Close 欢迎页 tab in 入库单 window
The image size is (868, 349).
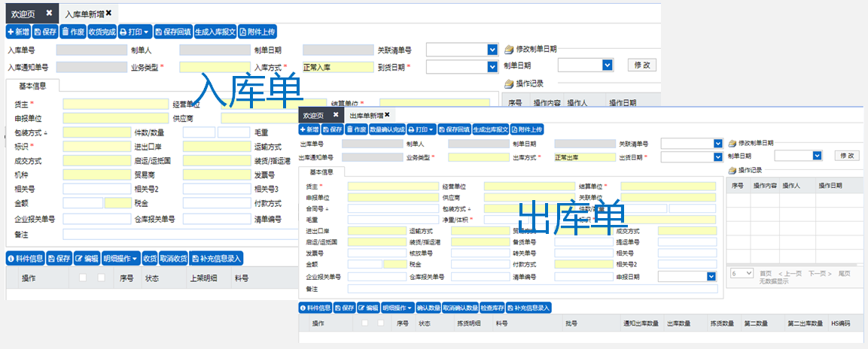tap(49, 13)
